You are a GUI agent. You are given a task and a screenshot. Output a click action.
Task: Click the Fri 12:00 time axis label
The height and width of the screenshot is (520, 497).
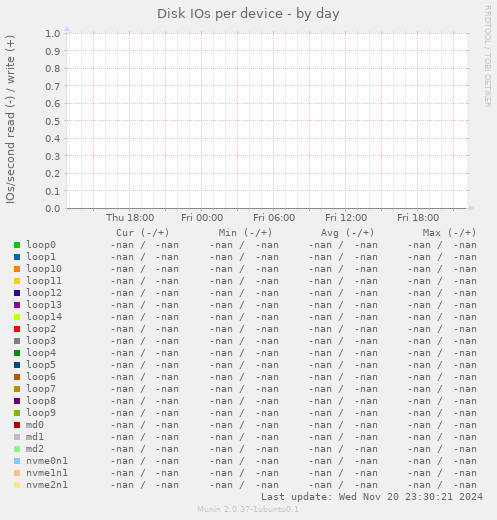click(346, 218)
